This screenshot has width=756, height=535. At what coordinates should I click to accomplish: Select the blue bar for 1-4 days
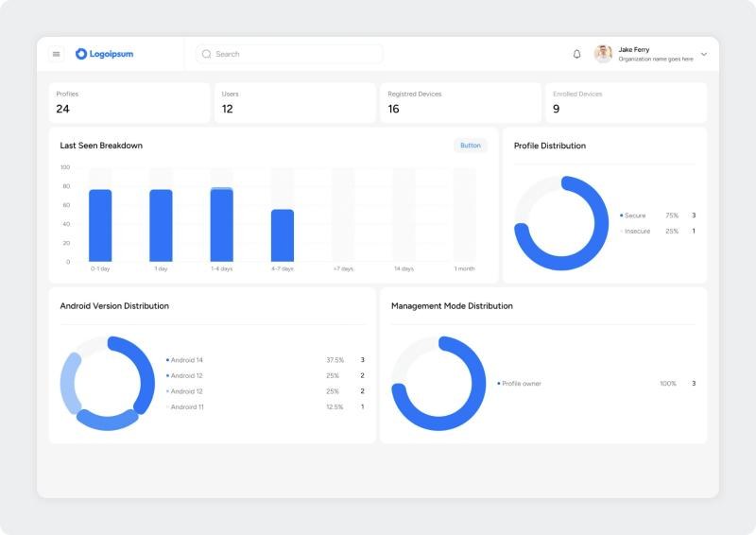(x=222, y=225)
